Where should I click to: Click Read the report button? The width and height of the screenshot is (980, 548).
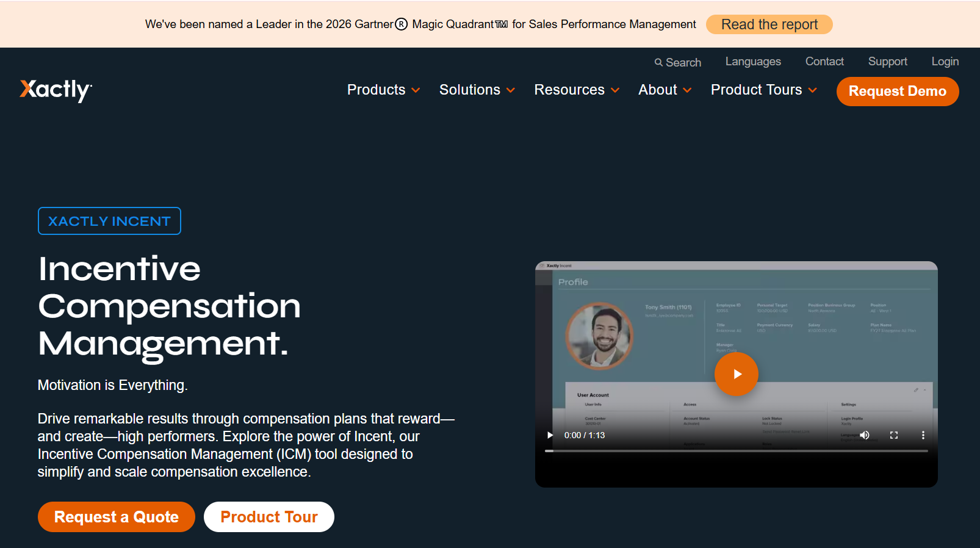coord(769,24)
